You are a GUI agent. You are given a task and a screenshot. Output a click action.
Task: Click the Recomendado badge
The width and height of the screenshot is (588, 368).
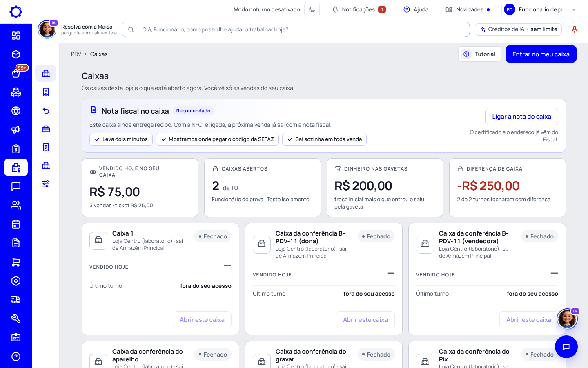[x=193, y=111]
